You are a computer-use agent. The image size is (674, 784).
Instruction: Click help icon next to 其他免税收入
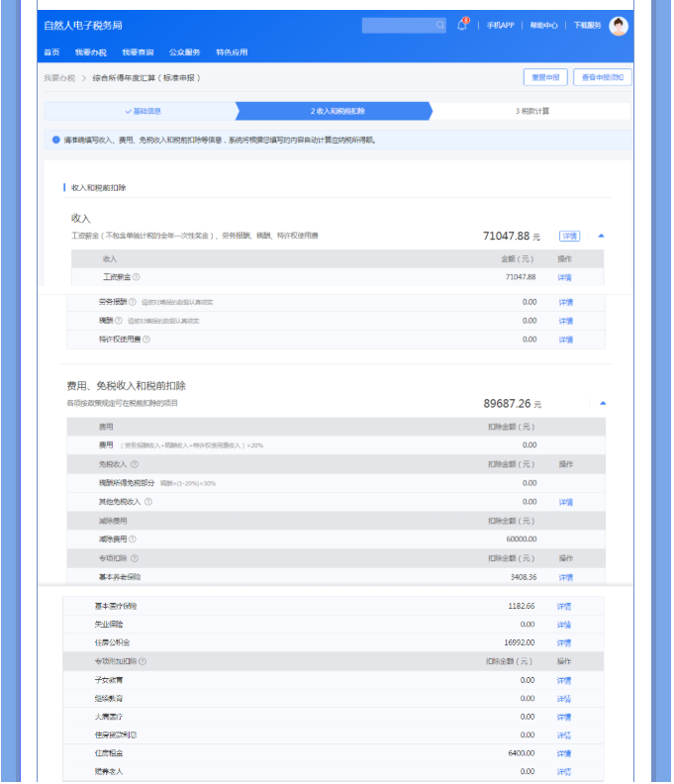tap(148, 502)
